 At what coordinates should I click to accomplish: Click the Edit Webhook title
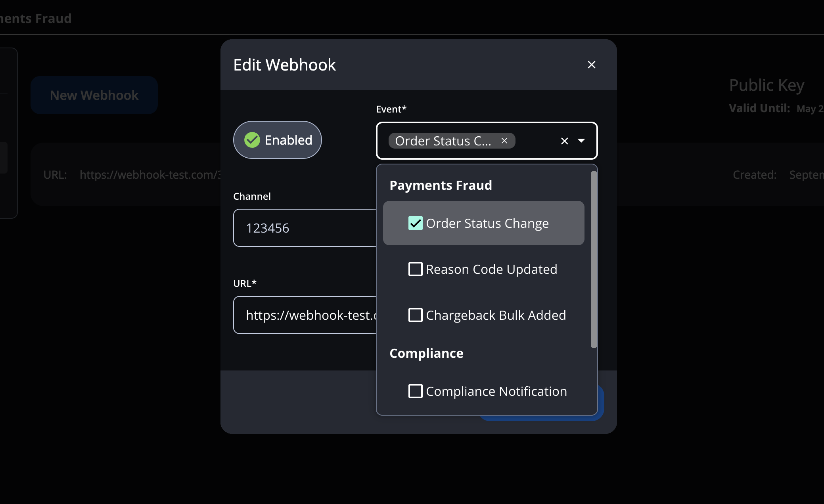pyautogui.click(x=284, y=65)
